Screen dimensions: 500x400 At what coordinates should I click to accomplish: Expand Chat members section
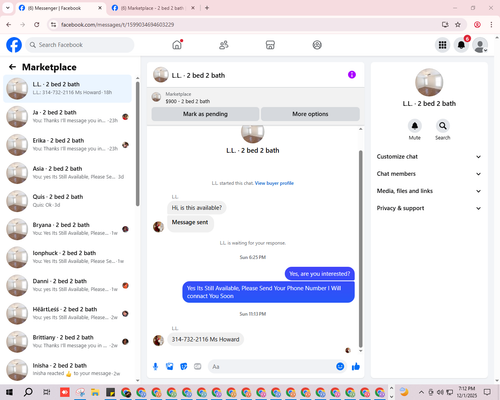point(429,174)
